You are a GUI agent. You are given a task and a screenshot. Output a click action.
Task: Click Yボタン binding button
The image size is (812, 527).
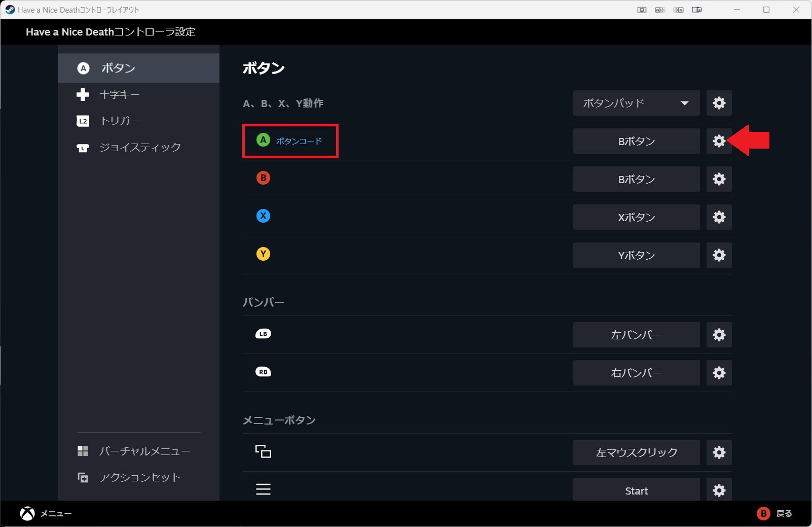click(x=636, y=255)
